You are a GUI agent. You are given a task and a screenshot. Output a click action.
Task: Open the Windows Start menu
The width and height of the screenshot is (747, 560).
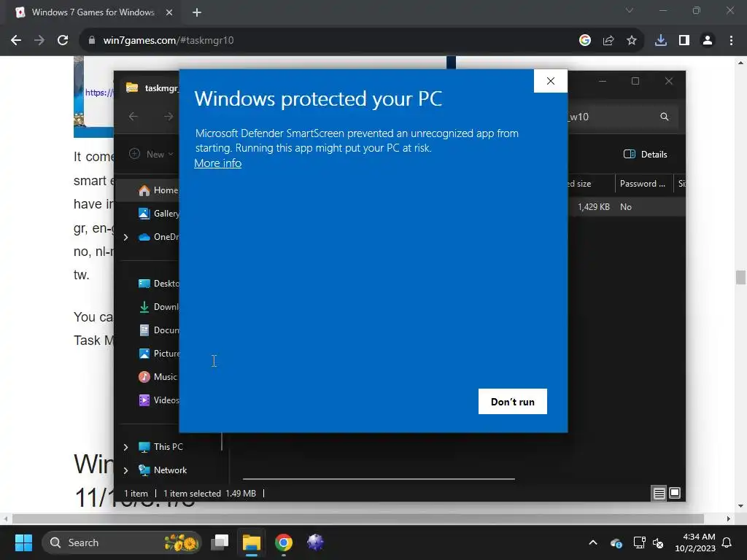point(23,542)
